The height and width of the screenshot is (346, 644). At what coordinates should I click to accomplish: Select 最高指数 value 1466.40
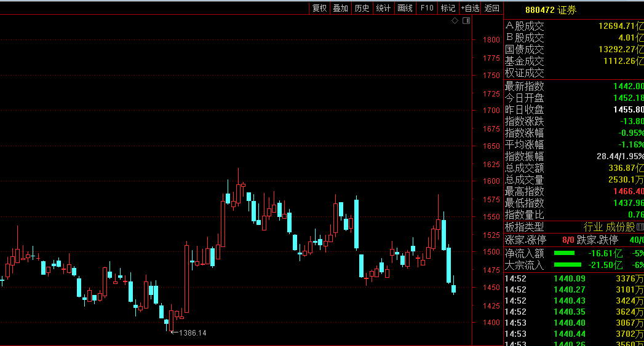coord(629,192)
